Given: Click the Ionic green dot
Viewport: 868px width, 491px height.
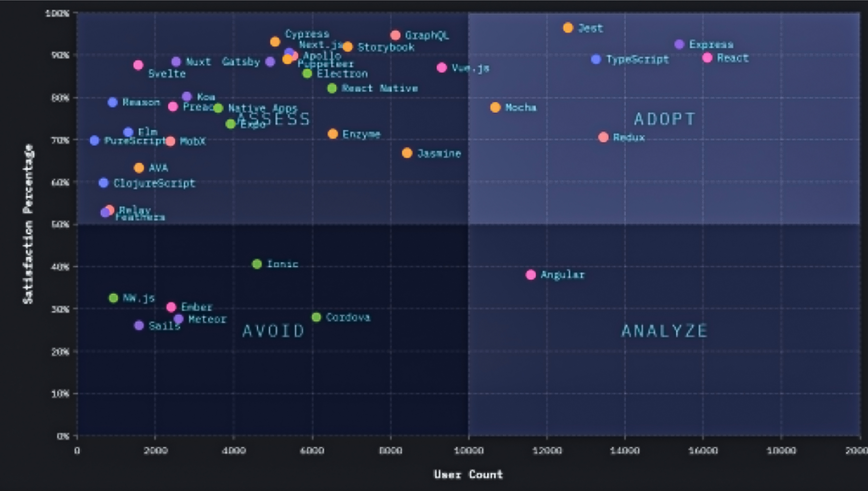Looking at the screenshot, I should 257,264.
